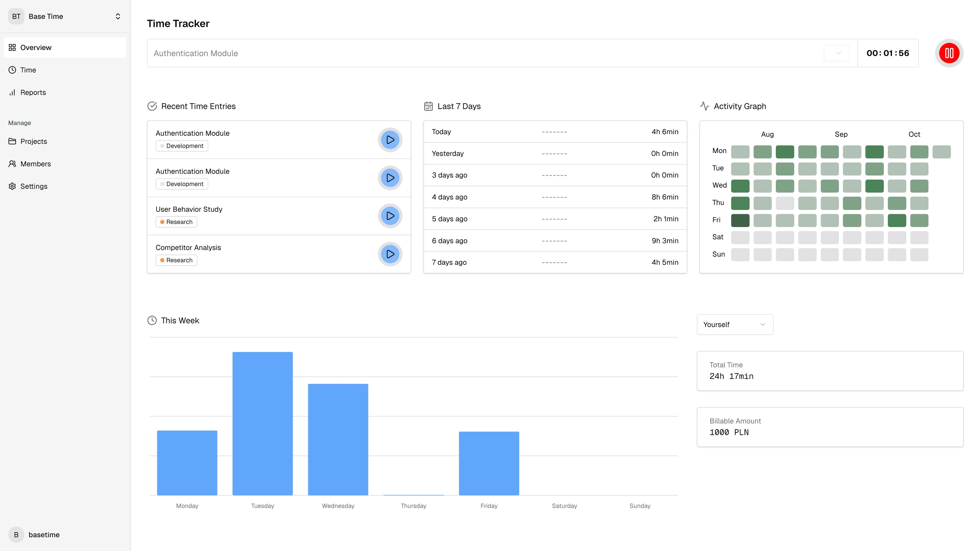Go to Members page in sidebar
The width and height of the screenshot is (980, 551).
[35, 164]
